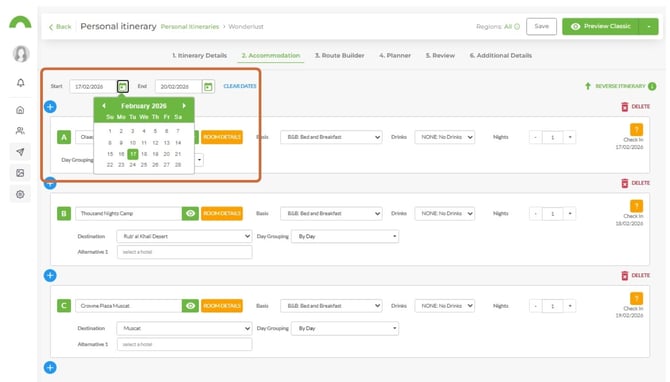Image resolution: width=670 pixels, height=382 pixels.
Task: Open Day Grouping dropdown for row C
Action: tap(345, 329)
